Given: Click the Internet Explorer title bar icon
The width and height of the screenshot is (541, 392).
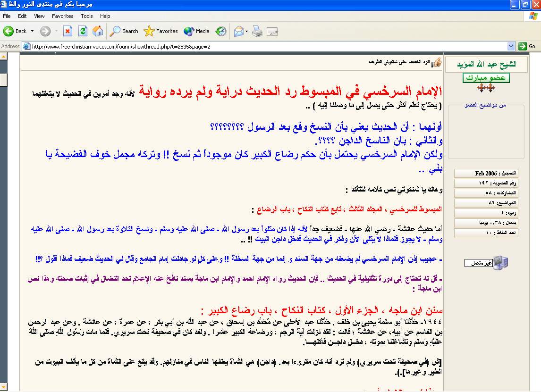Looking at the screenshot, I should point(4,5).
